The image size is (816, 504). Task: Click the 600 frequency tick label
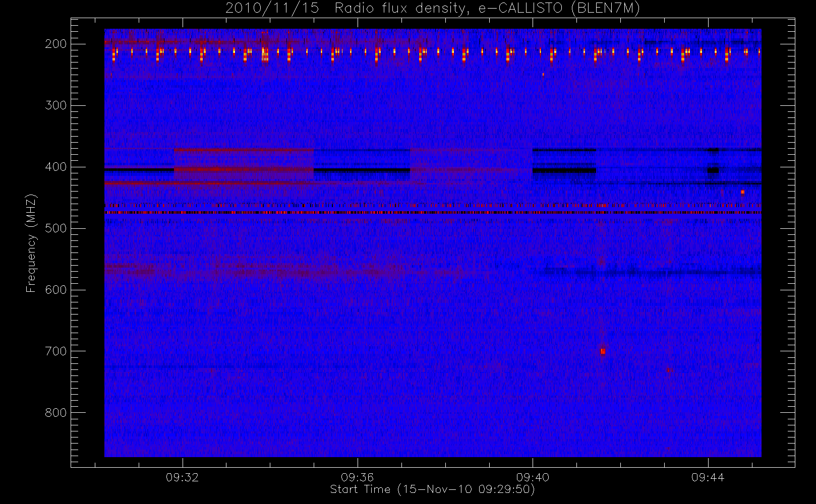click(55, 290)
